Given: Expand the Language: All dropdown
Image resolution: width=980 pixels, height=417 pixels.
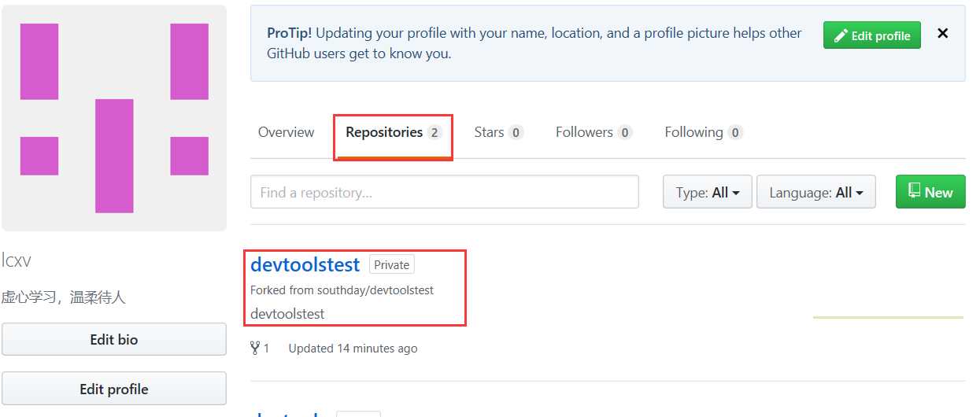Looking at the screenshot, I should pyautogui.click(x=816, y=192).
